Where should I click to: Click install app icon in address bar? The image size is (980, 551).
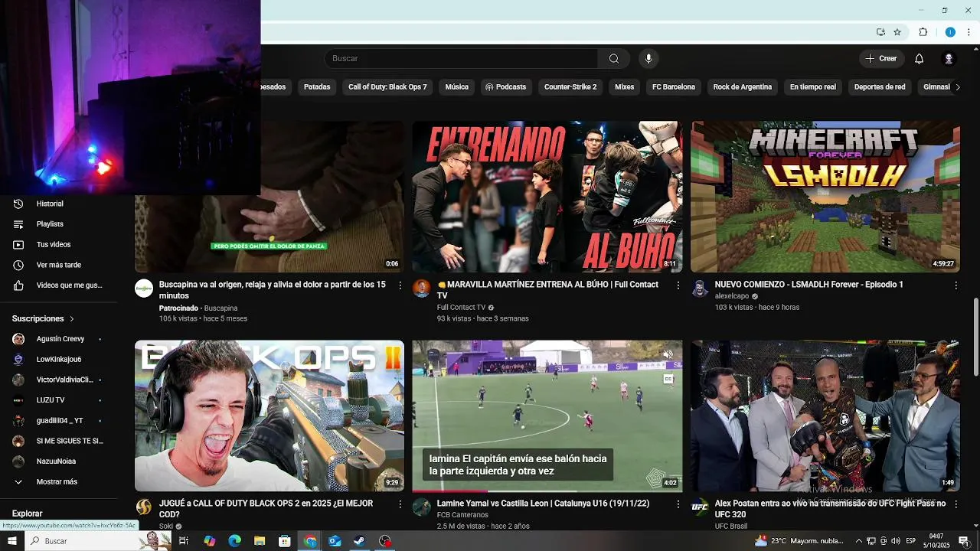click(x=880, y=32)
